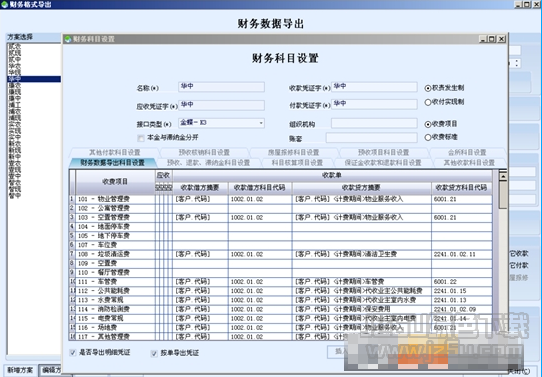Click the 编辑方案 button
The height and width of the screenshot is (377, 542).
tap(50, 370)
